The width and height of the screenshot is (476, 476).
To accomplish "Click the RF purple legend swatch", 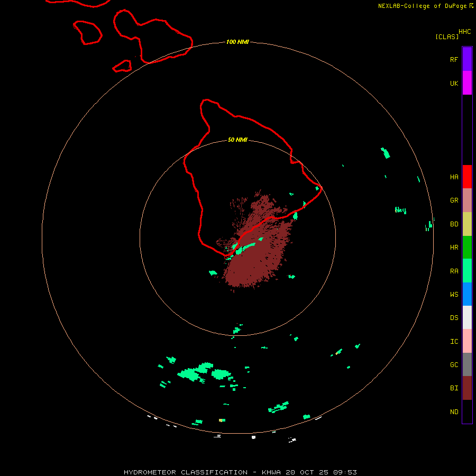I will pos(467,59).
